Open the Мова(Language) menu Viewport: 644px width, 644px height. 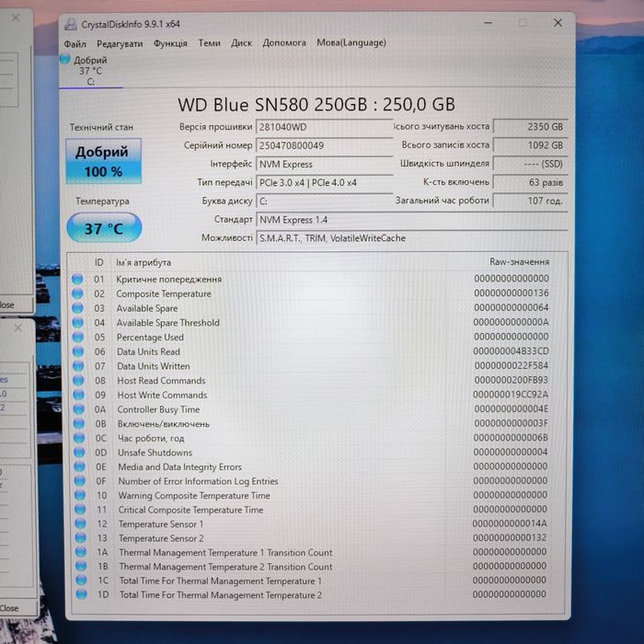click(351, 42)
